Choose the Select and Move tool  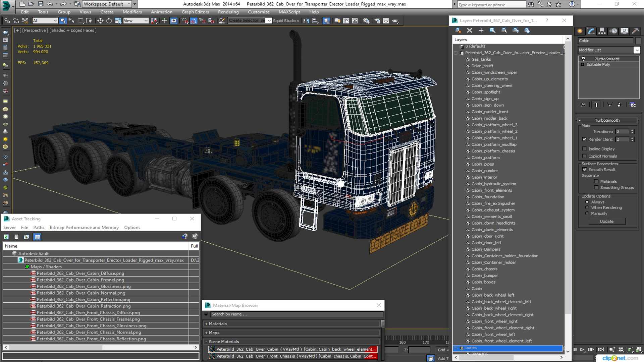pos(100,20)
